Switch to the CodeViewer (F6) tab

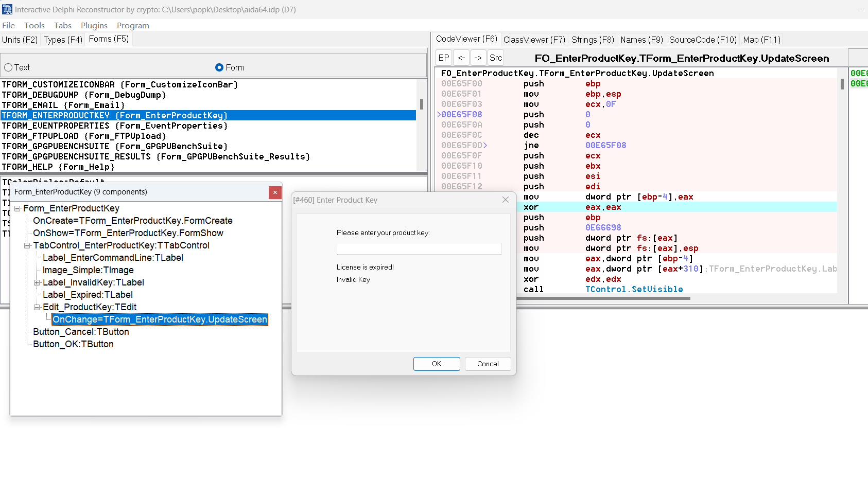pyautogui.click(x=466, y=39)
